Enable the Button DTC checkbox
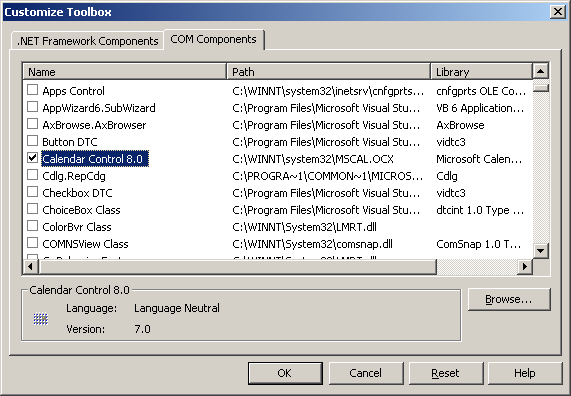Viewport: 571px width, 396px height. 32,140
